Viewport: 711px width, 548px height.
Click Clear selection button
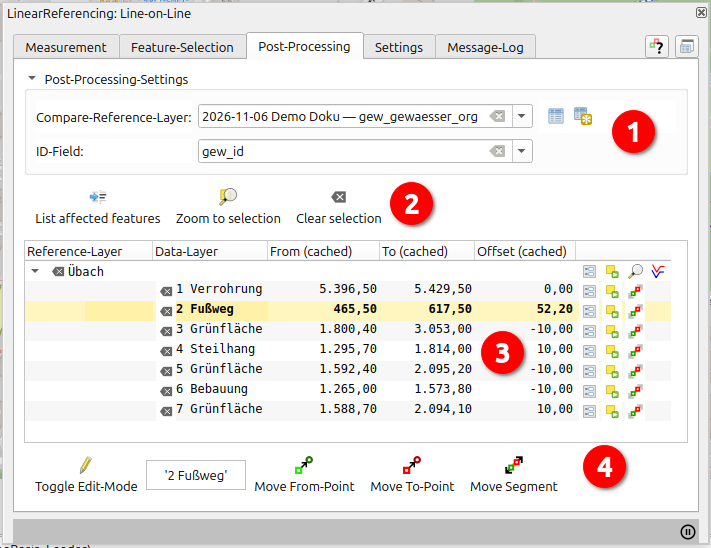338,207
